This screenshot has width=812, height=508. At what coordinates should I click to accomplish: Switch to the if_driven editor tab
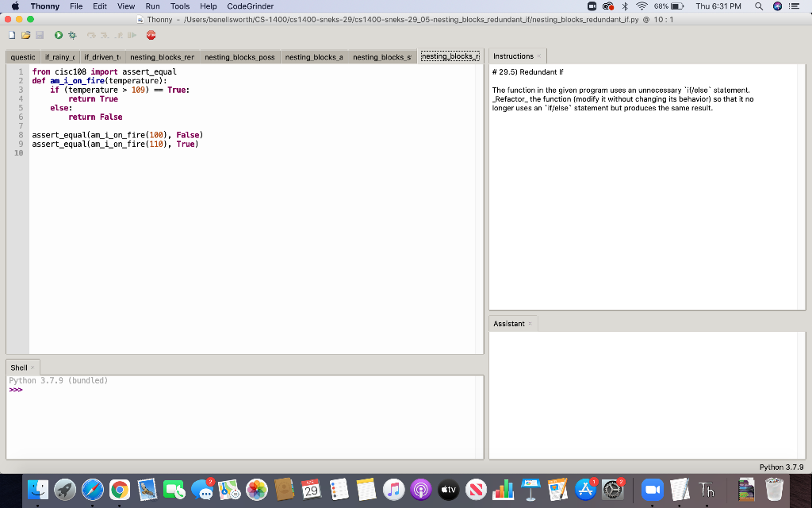pos(102,57)
